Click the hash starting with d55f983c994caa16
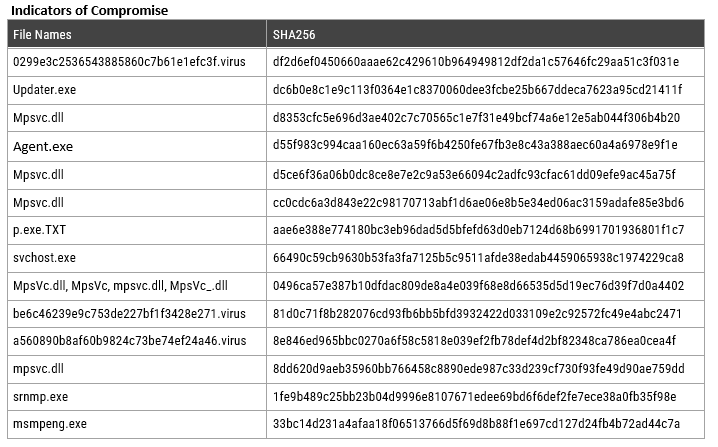 point(475,145)
